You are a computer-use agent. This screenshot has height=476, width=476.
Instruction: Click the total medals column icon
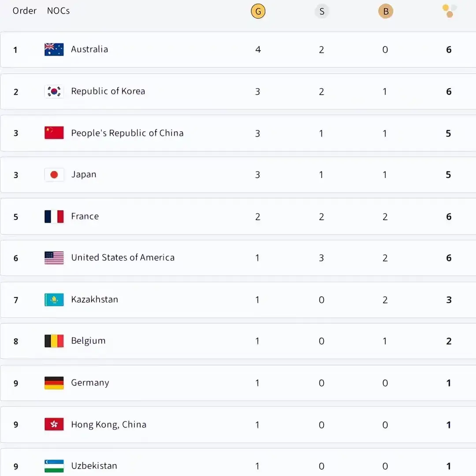[449, 11]
